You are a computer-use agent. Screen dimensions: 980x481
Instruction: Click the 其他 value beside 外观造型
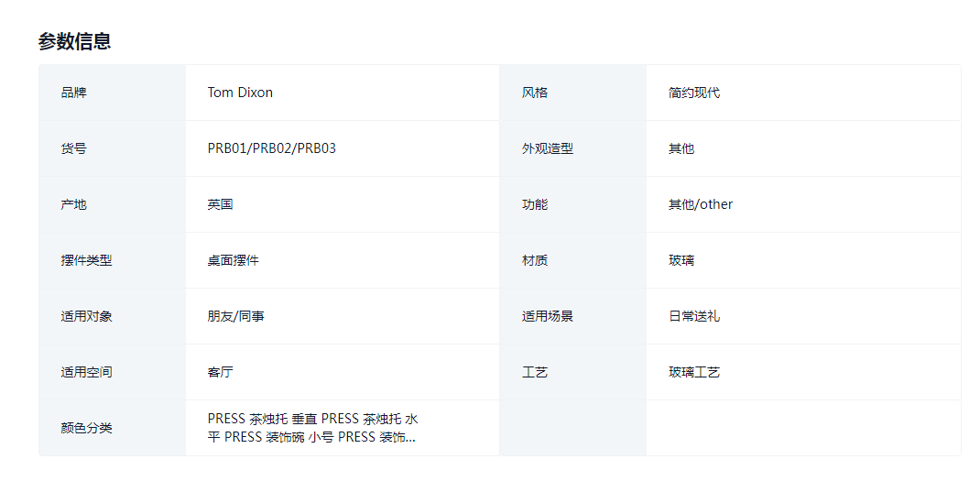click(681, 148)
